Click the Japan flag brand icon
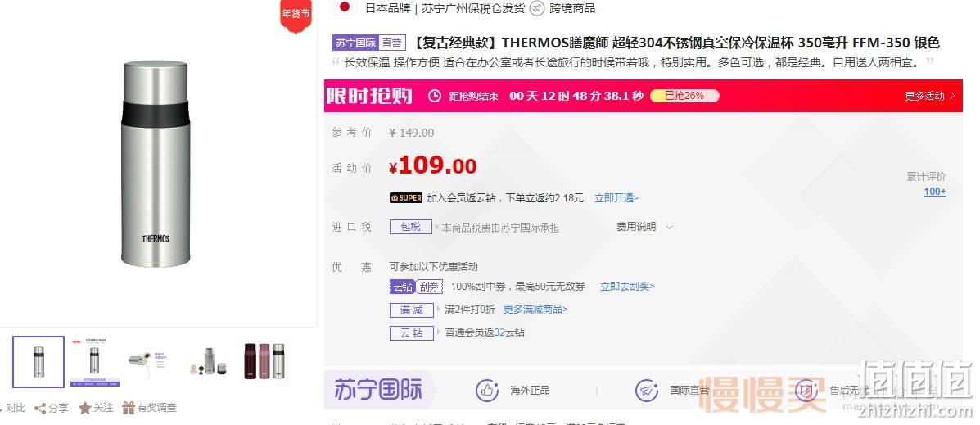The width and height of the screenshot is (980, 425). pos(345,7)
